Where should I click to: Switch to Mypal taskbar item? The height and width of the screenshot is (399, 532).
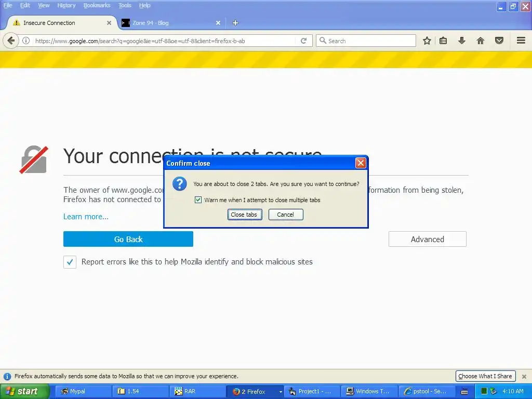coord(83,392)
